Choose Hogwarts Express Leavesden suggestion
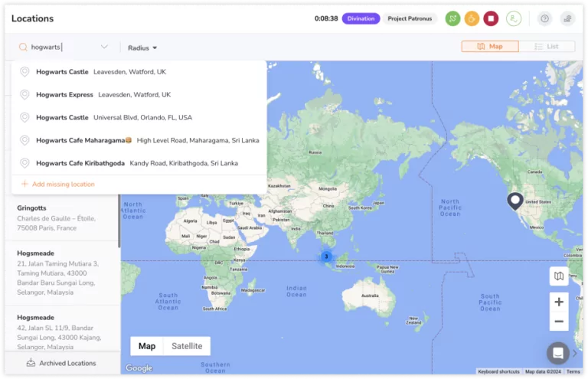 point(139,94)
